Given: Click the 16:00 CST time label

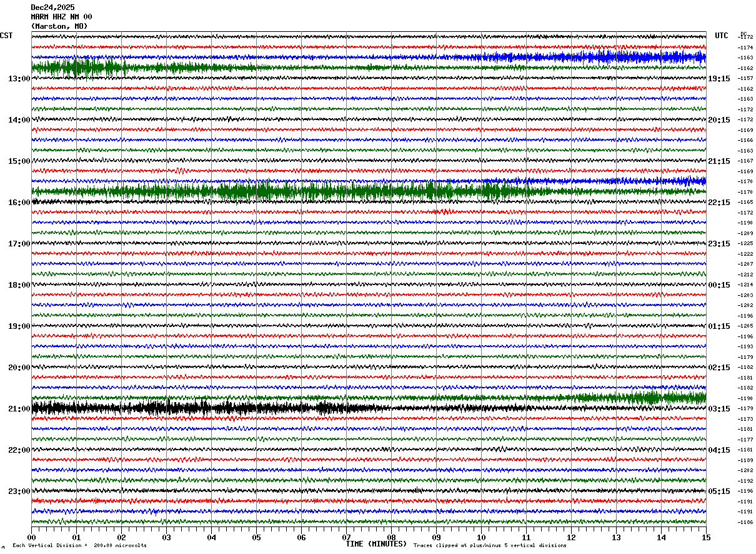Looking at the screenshot, I should point(19,203).
